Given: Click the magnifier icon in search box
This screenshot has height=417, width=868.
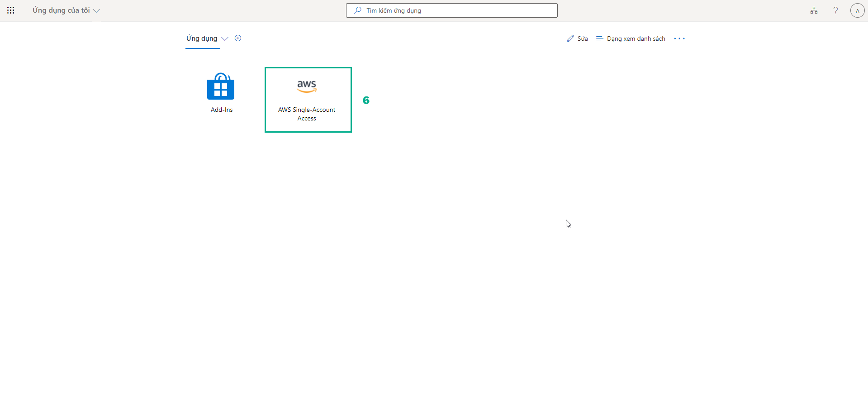Looking at the screenshot, I should click(x=358, y=10).
